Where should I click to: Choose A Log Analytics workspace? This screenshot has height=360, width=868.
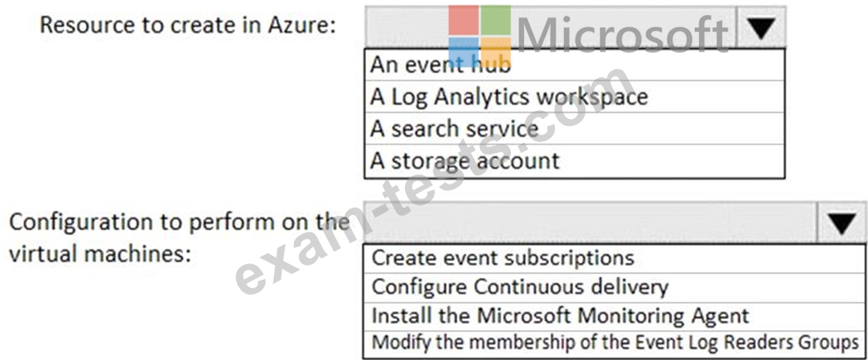click(x=574, y=97)
